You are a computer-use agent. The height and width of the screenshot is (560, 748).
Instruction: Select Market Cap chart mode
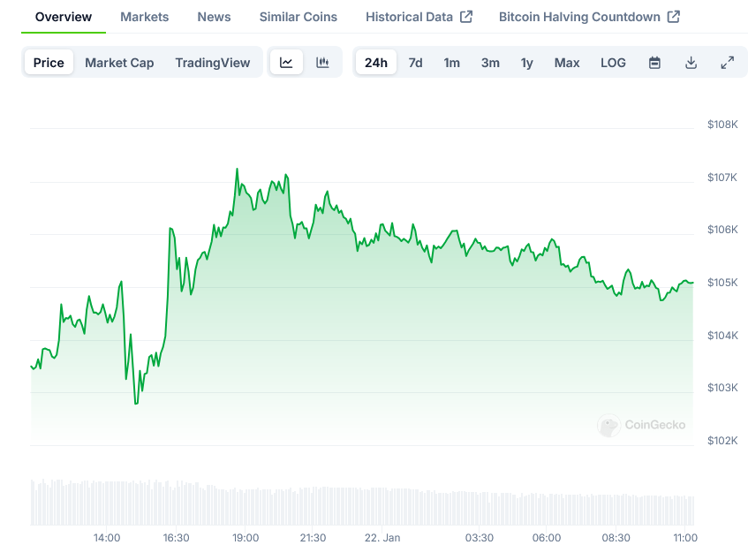coord(119,63)
